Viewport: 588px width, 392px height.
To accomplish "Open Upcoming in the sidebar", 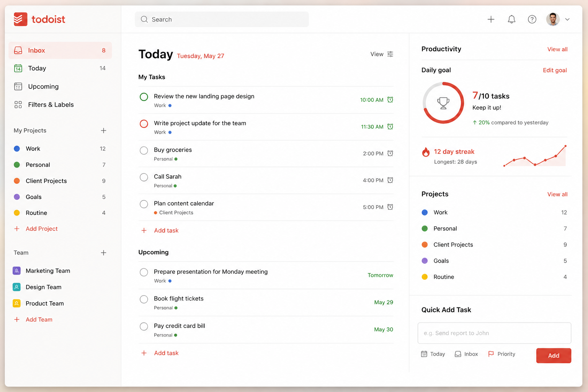I will 60,87.
